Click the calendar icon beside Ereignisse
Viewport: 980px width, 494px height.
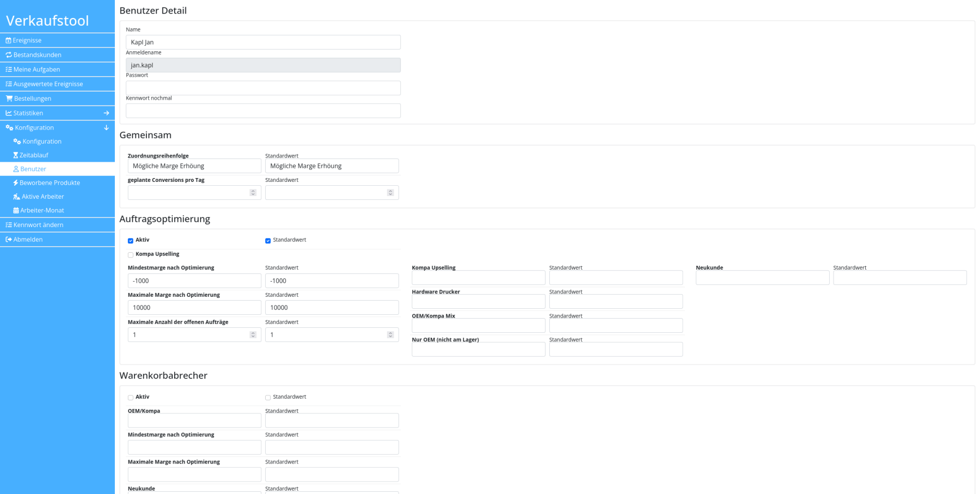pyautogui.click(x=8, y=40)
